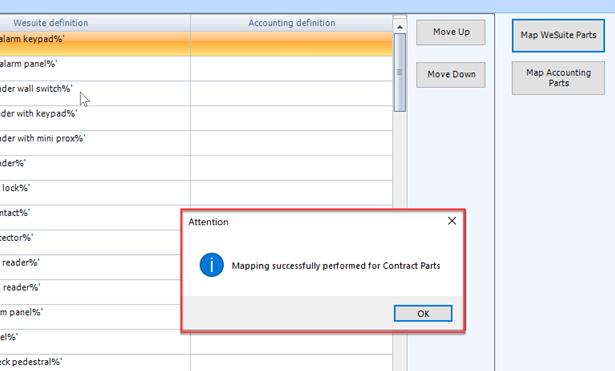This screenshot has width=615, height=371.
Task: Click the Map WeSuite Parts button
Action: tap(558, 35)
